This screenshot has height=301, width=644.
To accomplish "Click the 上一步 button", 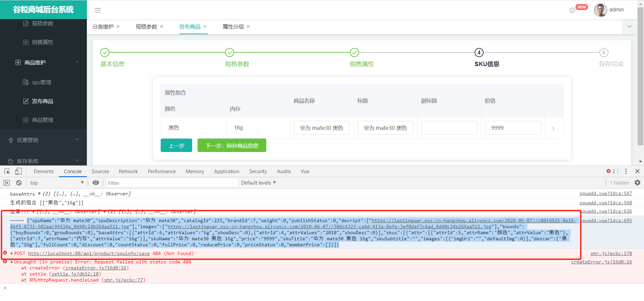I will click(x=176, y=145).
